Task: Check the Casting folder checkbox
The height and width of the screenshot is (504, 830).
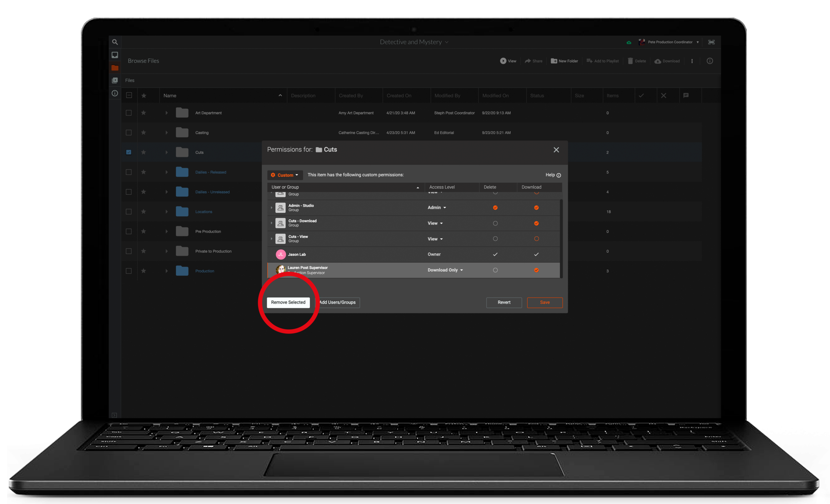Action: (x=129, y=132)
